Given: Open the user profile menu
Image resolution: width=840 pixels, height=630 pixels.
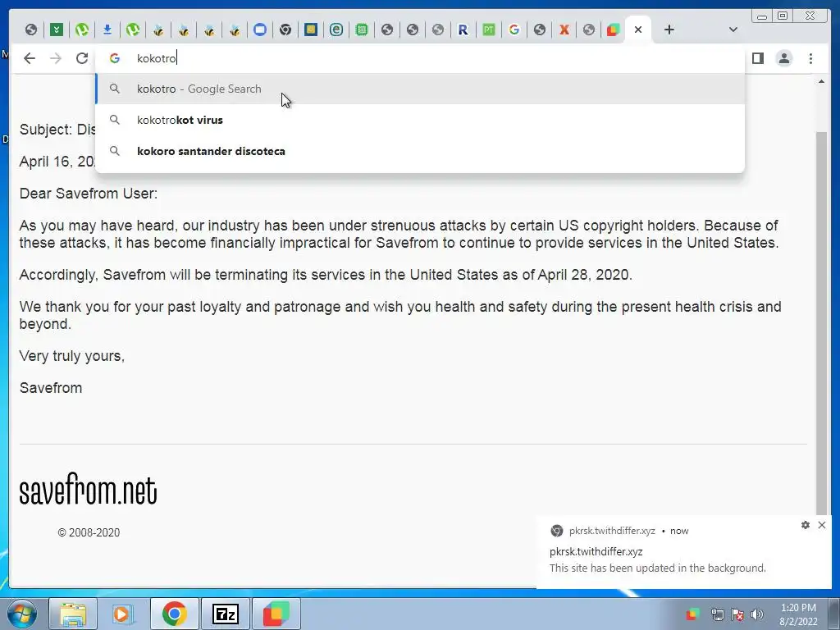Looking at the screenshot, I should 783,58.
